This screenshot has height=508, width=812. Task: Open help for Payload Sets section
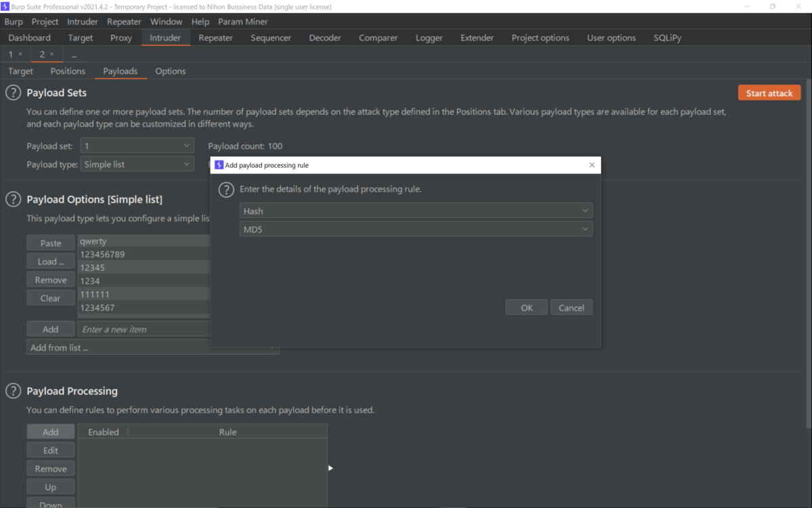pos(13,93)
